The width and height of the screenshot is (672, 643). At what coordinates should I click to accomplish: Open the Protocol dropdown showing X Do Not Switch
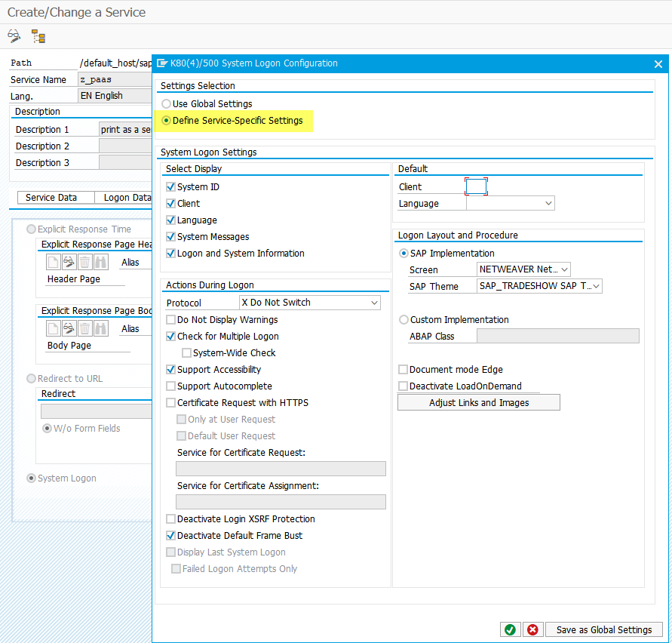click(374, 302)
